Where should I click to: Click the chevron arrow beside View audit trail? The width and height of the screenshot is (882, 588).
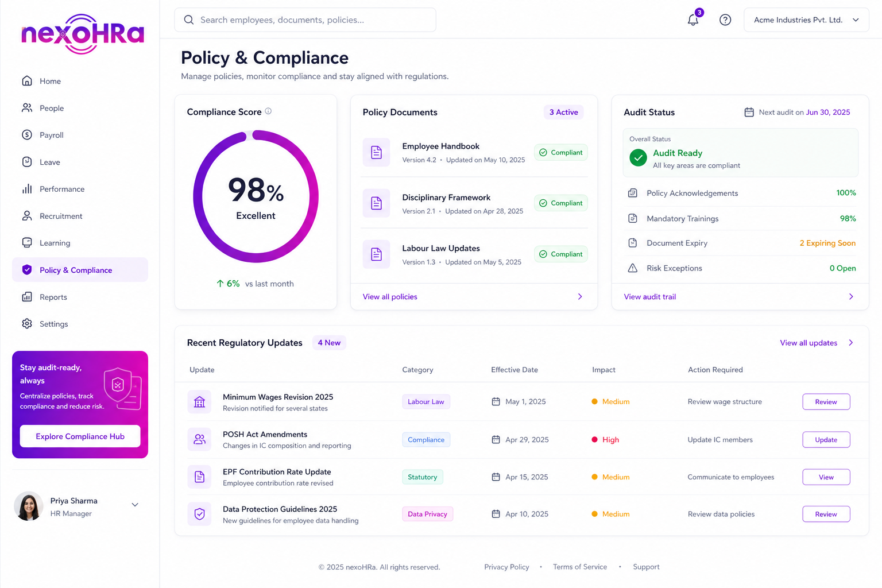[x=851, y=297]
